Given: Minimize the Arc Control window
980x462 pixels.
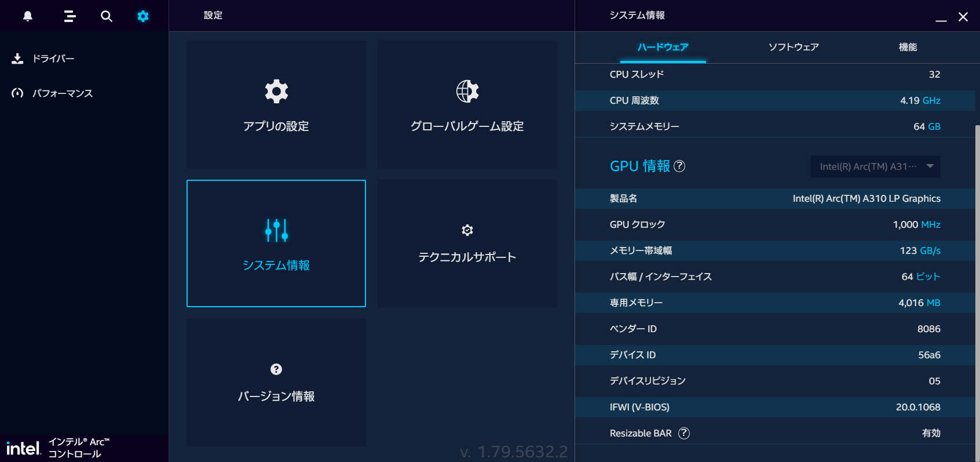Looking at the screenshot, I should click(941, 17).
